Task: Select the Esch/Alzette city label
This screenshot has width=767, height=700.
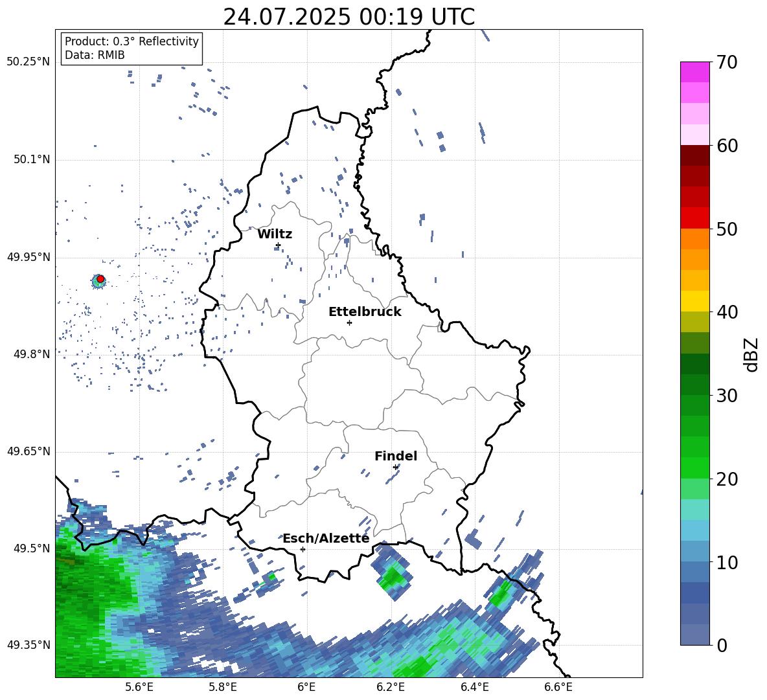Action: coord(326,538)
